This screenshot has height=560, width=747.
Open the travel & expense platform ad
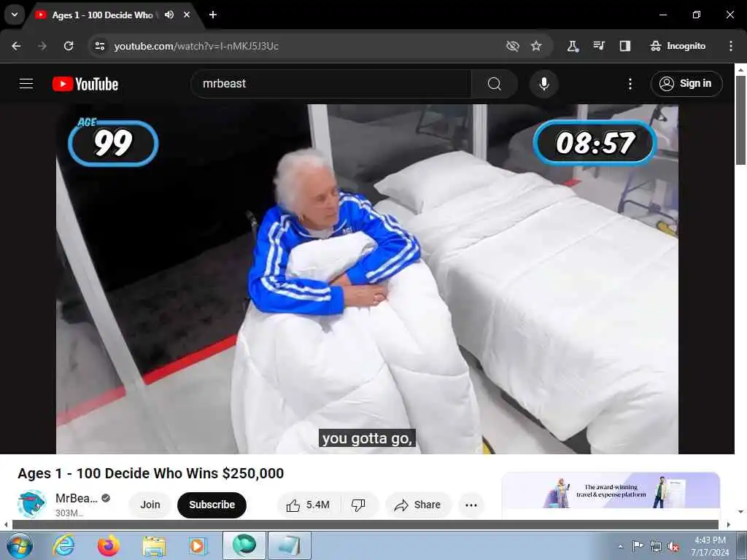tap(611, 491)
